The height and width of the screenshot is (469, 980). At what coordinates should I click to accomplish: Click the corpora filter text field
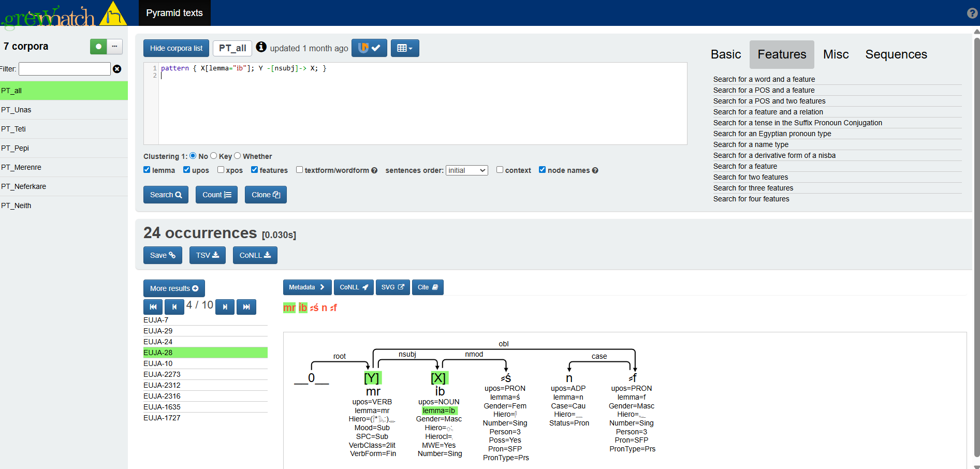(65, 69)
